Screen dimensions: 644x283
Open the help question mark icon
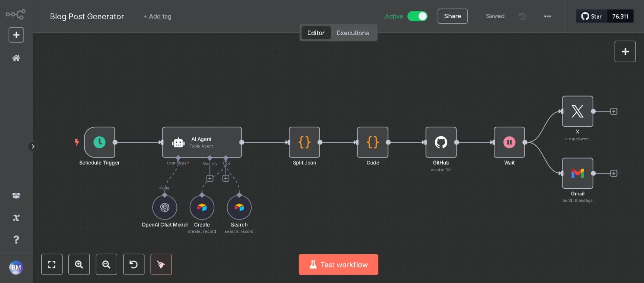coord(16,240)
